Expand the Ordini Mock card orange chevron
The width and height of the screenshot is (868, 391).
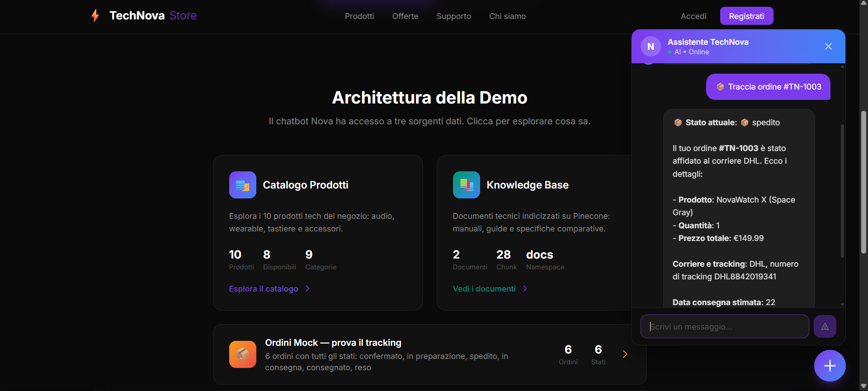click(x=625, y=354)
